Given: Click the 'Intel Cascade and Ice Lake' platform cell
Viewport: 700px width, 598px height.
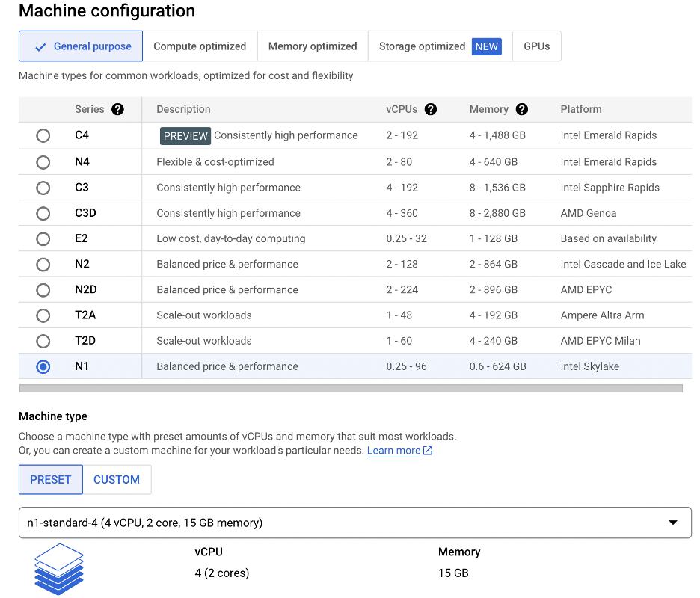Looking at the screenshot, I should (x=623, y=264).
